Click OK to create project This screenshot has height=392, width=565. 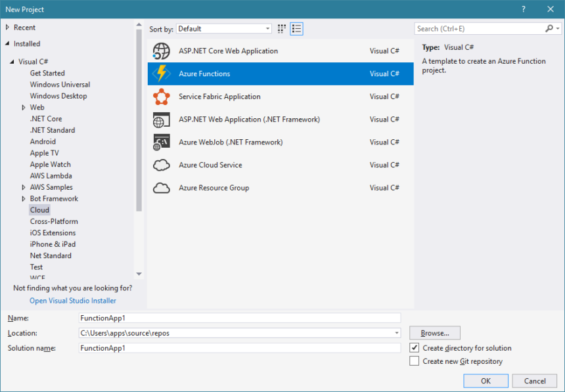click(x=486, y=381)
